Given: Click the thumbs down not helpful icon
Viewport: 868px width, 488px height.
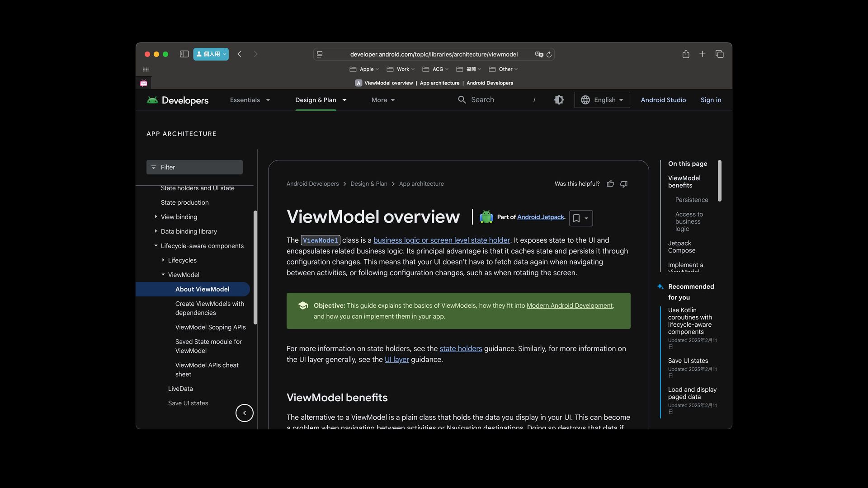Looking at the screenshot, I should (624, 184).
